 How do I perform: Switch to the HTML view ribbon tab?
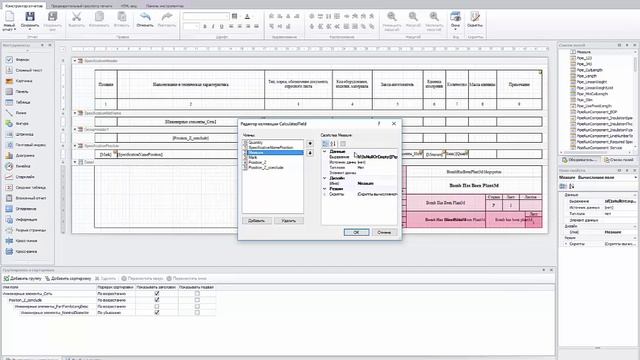[129, 6]
